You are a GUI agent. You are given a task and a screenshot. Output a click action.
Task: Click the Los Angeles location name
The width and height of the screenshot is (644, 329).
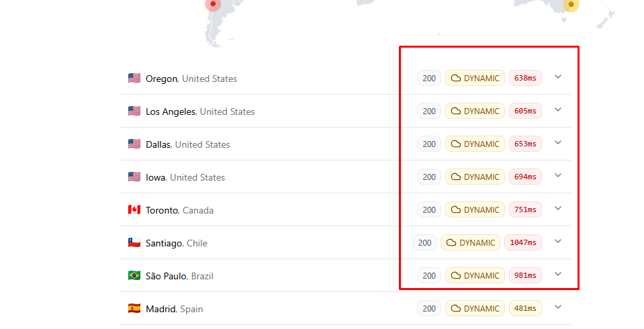point(171,111)
